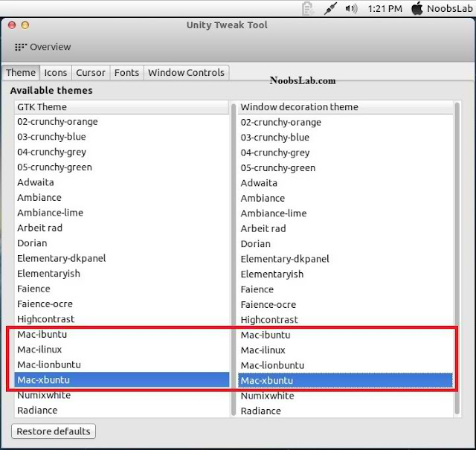Viewport: 476px width, 450px height.
Task: Select Faience-ocre window decoration theme
Action: click(x=345, y=304)
